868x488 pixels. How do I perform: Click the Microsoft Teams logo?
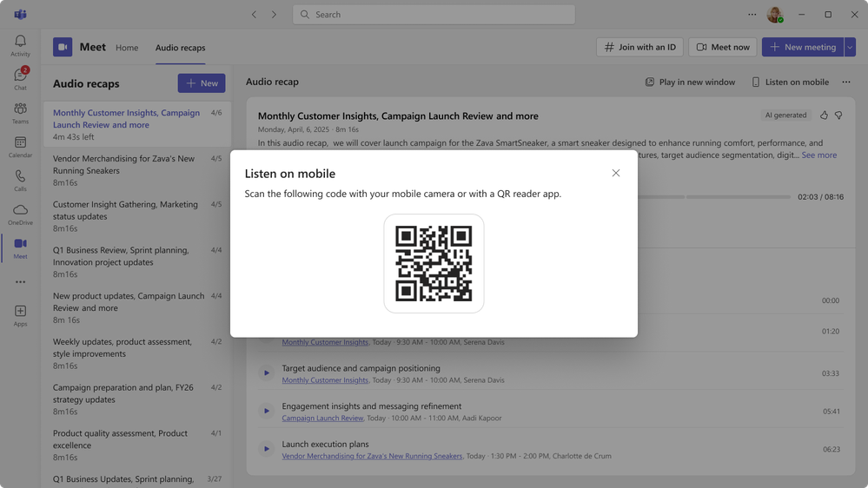coord(21,15)
